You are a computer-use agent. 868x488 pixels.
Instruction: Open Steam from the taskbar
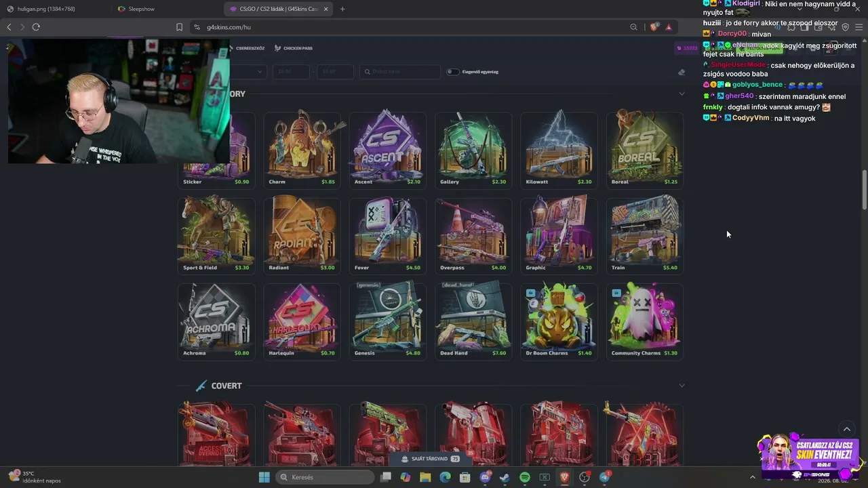(x=505, y=477)
